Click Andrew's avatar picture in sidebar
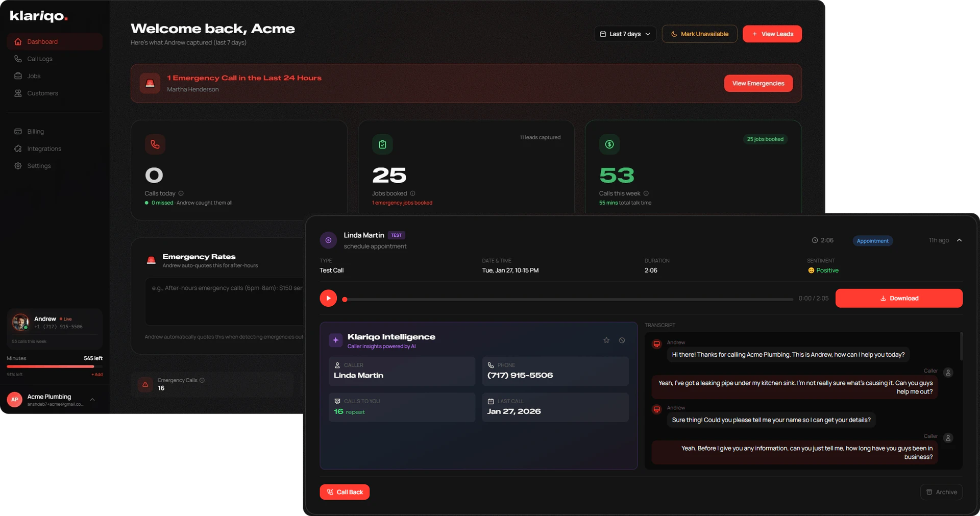The width and height of the screenshot is (980, 516). pyautogui.click(x=20, y=322)
